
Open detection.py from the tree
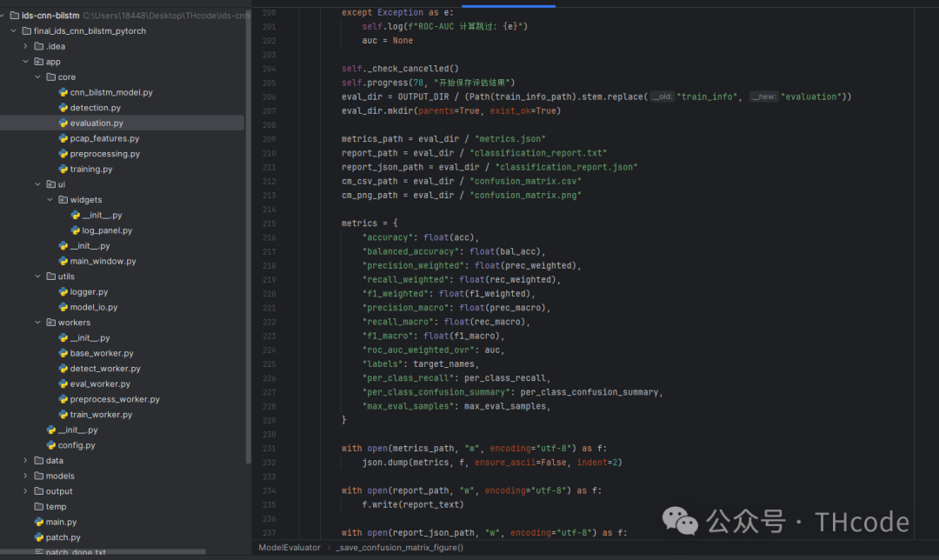click(96, 108)
